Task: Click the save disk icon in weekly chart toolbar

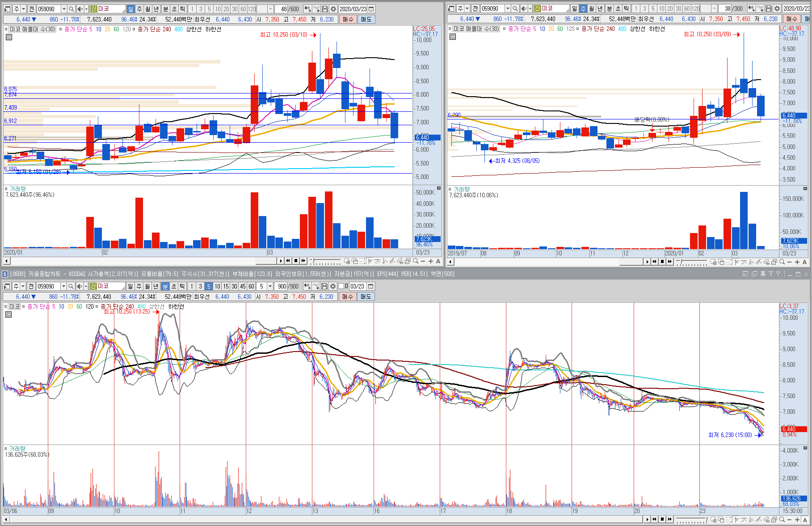Action: (x=769, y=8)
